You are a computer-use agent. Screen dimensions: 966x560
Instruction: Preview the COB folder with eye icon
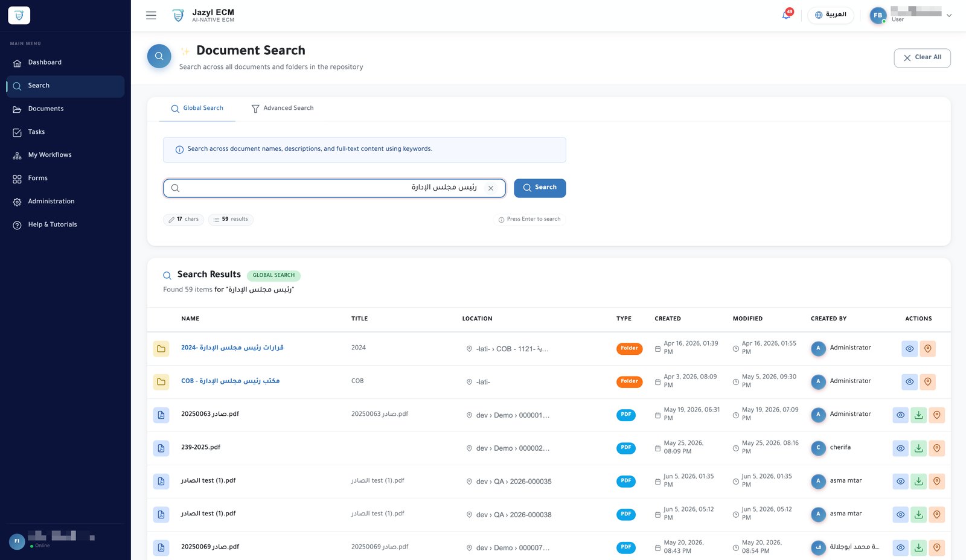pos(909,382)
